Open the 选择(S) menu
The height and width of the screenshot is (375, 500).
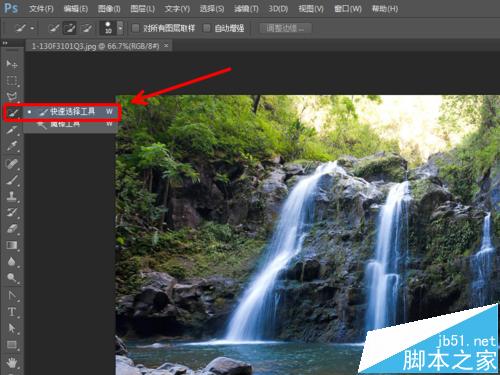tap(212, 9)
